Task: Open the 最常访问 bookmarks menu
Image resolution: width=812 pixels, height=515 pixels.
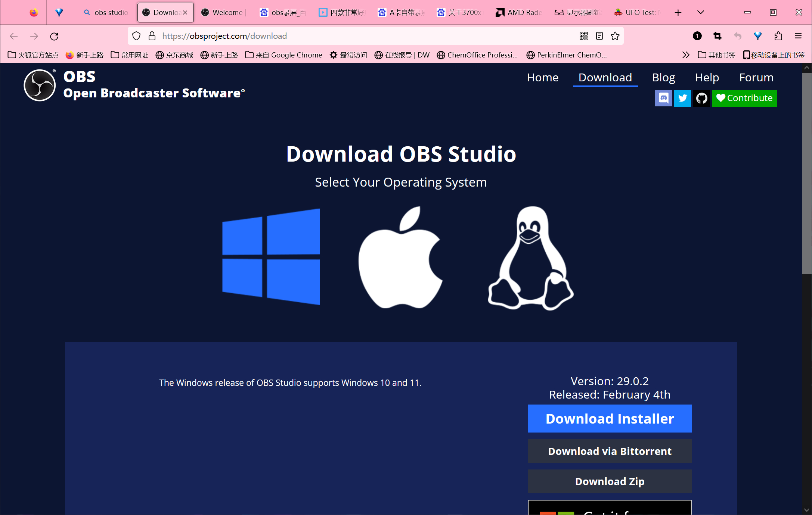Action: 348,55
